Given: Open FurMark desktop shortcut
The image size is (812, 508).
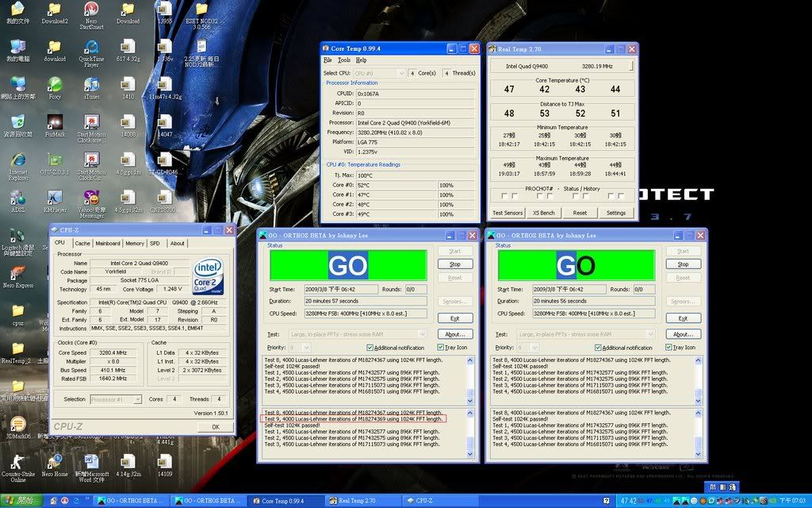Looking at the screenshot, I should click(55, 126).
